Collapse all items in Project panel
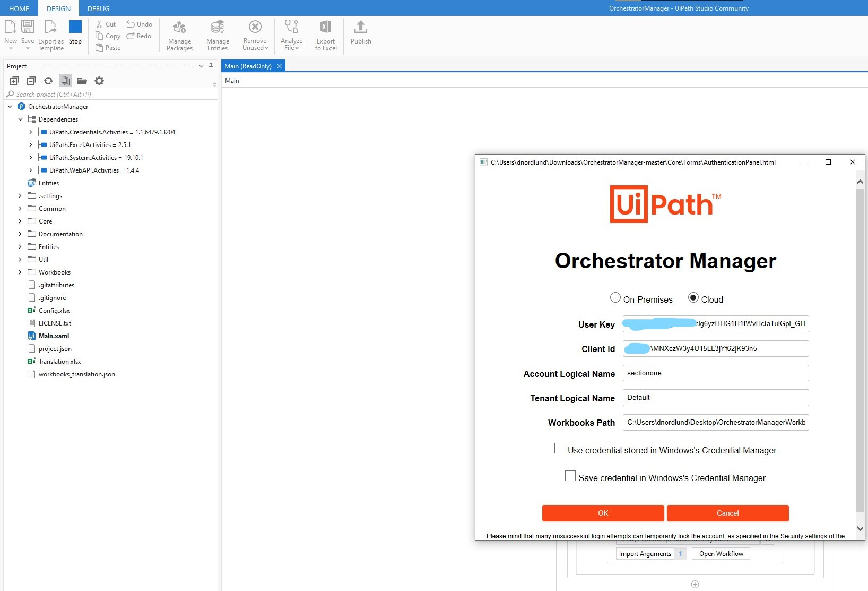Viewport: 868px width, 591px height. [31, 81]
